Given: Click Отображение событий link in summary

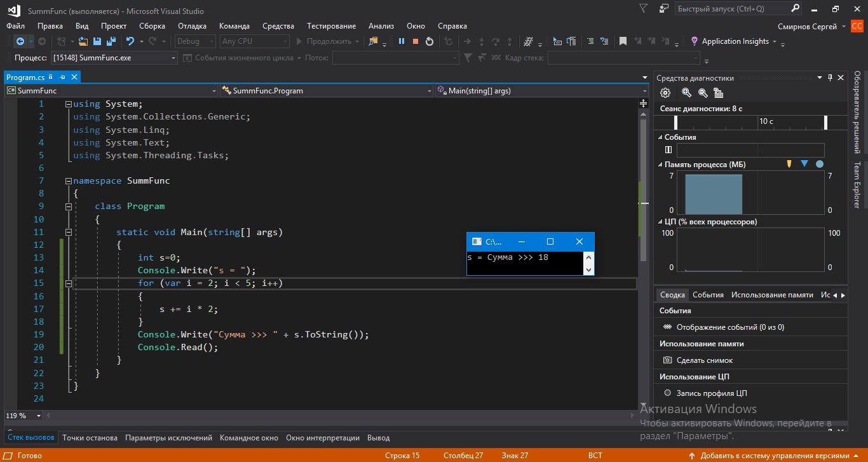Looking at the screenshot, I should coord(729,327).
